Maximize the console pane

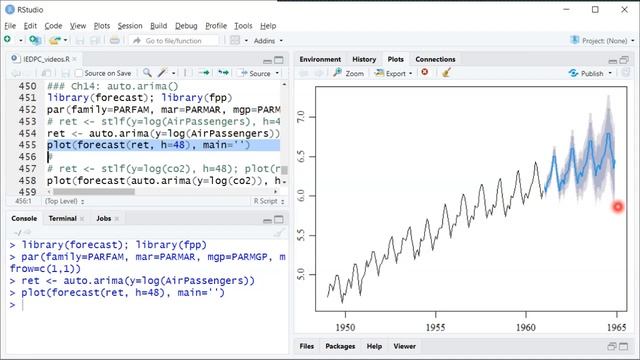coord(279,220)
